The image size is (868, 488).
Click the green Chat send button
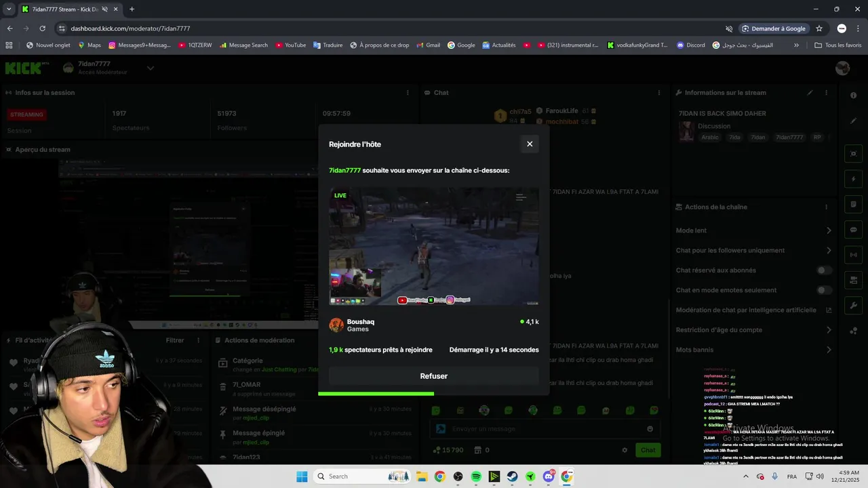point(648,450)
